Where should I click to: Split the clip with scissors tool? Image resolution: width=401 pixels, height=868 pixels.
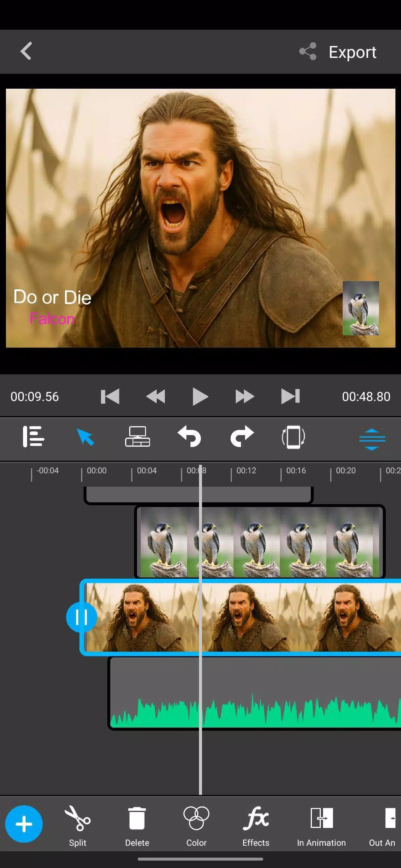coord(78,826)
